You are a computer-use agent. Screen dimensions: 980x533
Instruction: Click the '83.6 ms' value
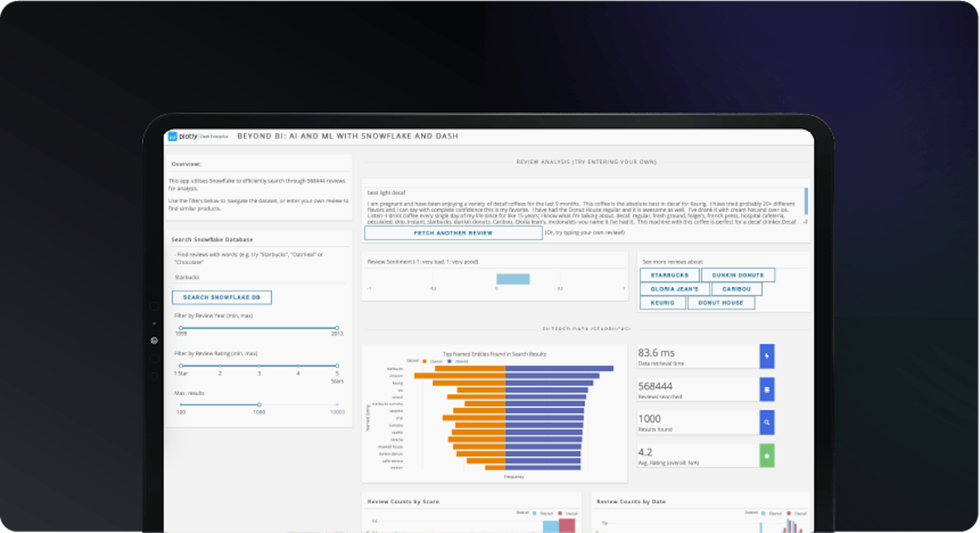[x=656, y=353]
